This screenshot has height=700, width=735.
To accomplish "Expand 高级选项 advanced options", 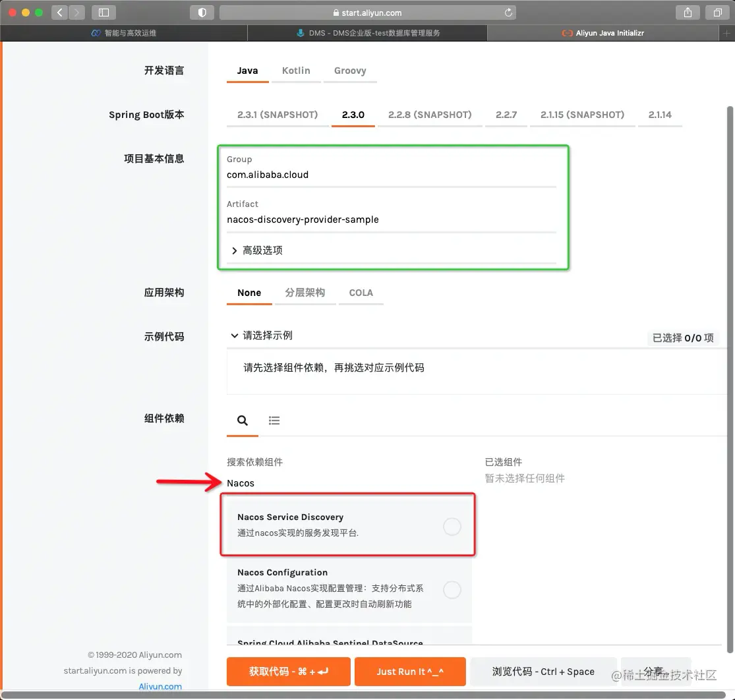I will point(257,250).
